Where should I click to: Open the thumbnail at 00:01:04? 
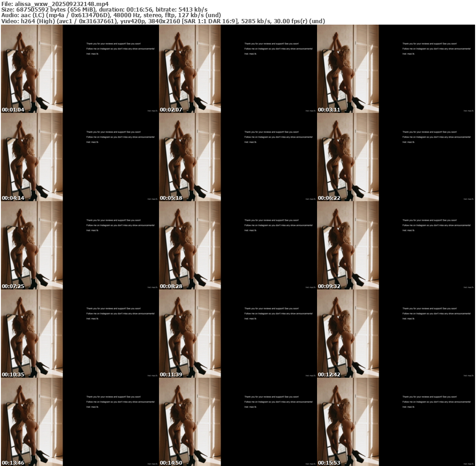coord(80,69)
